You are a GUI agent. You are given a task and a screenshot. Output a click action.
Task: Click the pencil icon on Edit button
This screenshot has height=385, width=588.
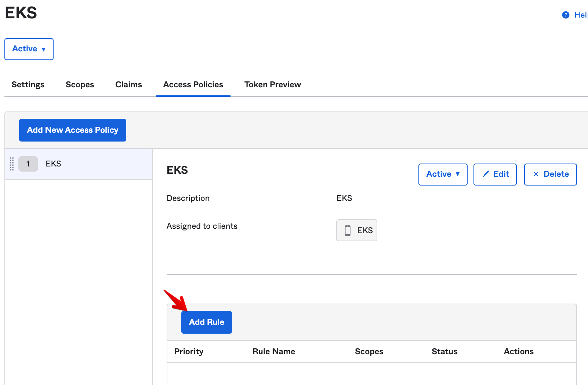coord(486,174)
